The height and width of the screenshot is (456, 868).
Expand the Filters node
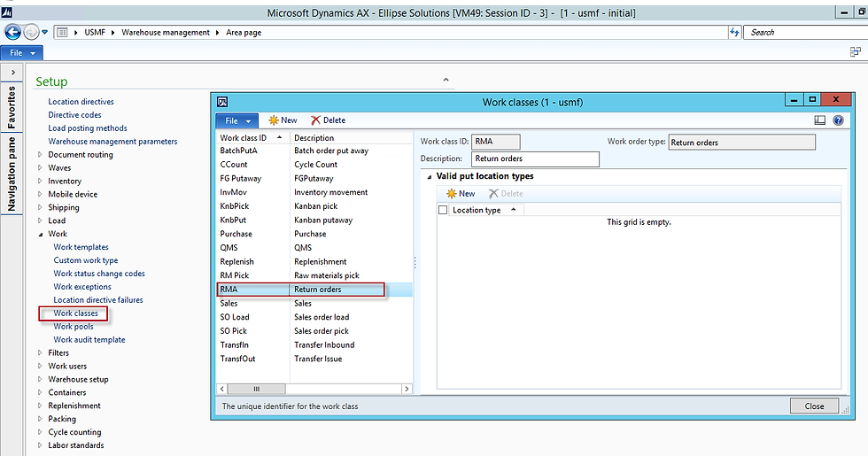tap(40, 352)
